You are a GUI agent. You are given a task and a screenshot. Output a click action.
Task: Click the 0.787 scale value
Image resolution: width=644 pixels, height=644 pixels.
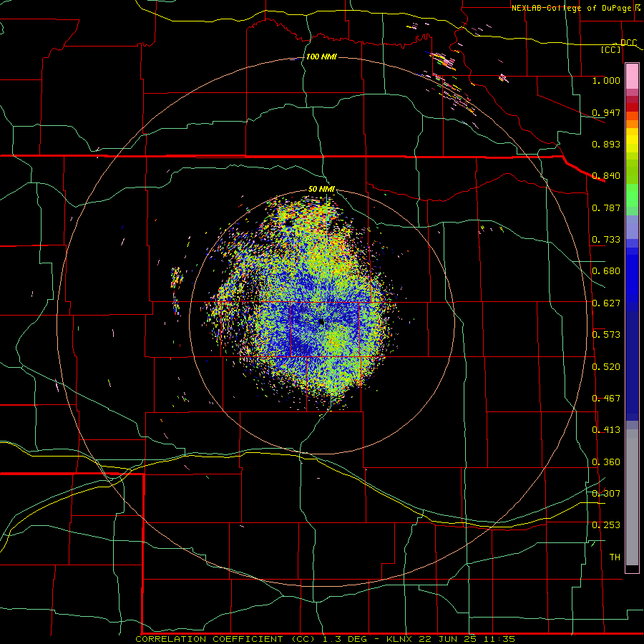pyautogui.click(x=606, y=208)
